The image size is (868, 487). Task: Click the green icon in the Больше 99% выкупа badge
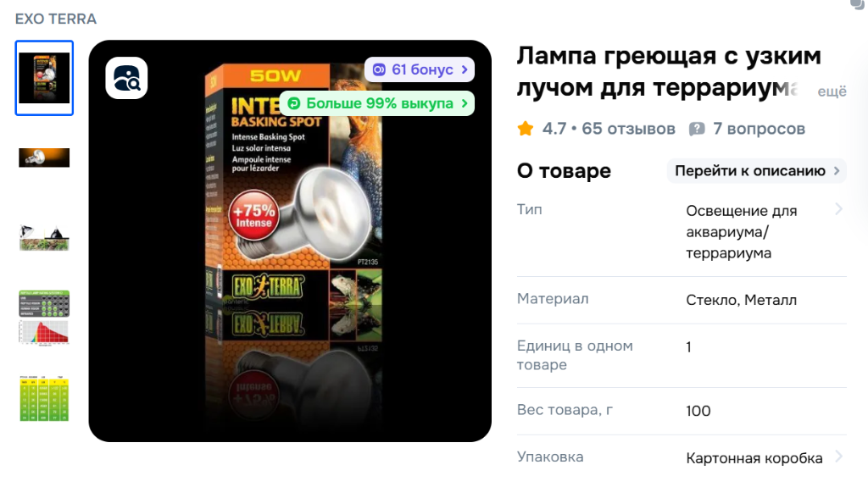point(294,103)
